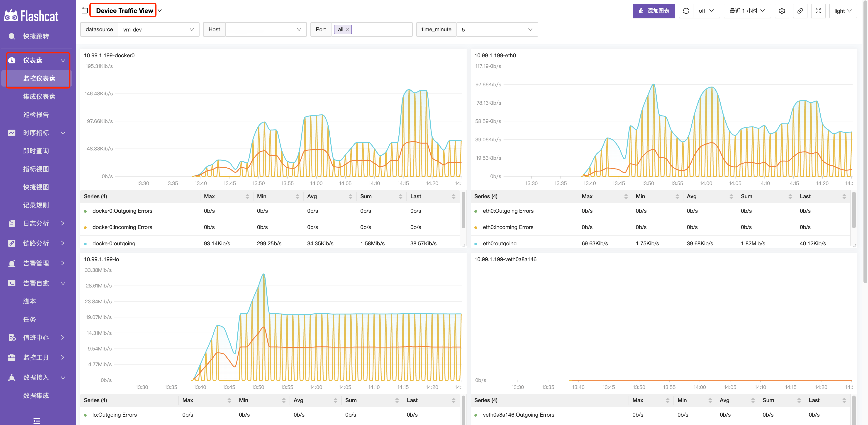Click the page vertical scrollbar
This screenshot has height=425, width=868.
pos(865,141)
